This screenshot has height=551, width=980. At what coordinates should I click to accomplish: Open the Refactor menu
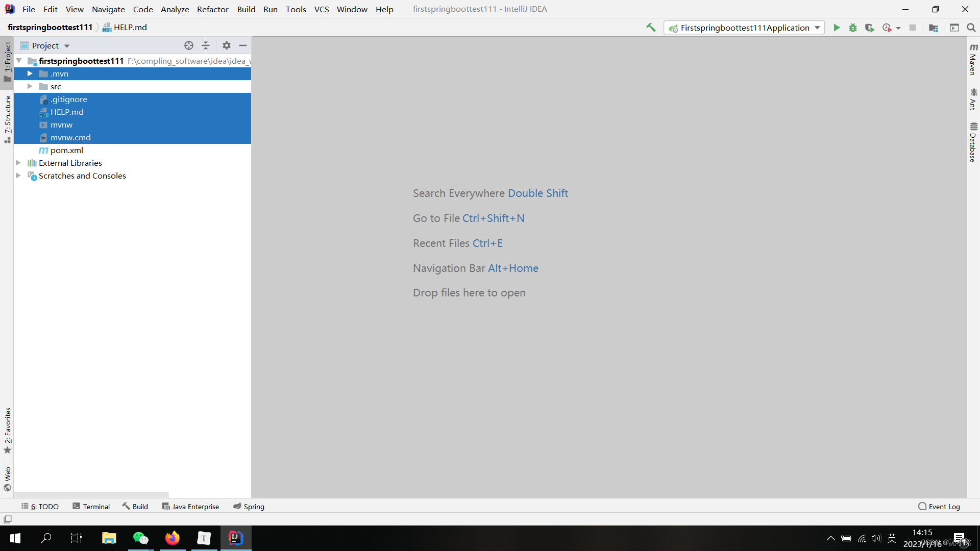(x=212, y=9)
